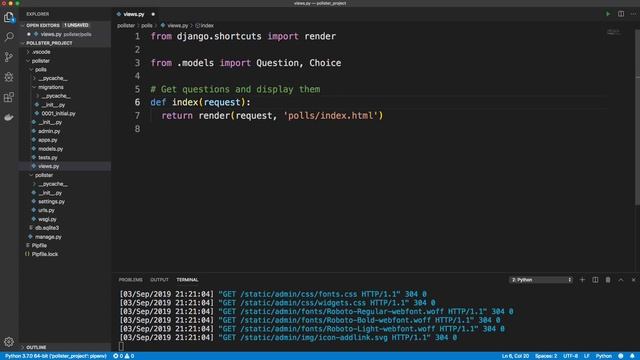
Task: Run Python file with green play icon
Action: tap(608, 14)
